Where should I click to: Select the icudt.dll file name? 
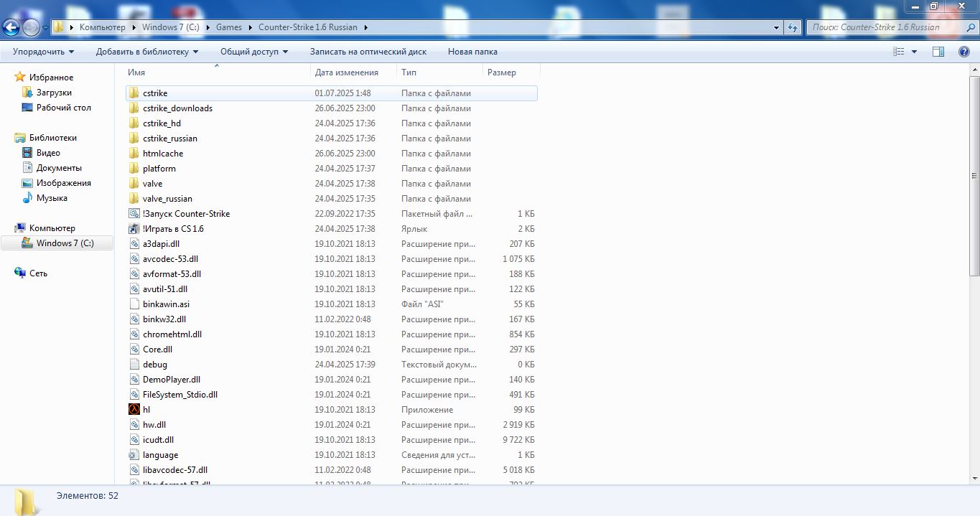pos(158,440)
